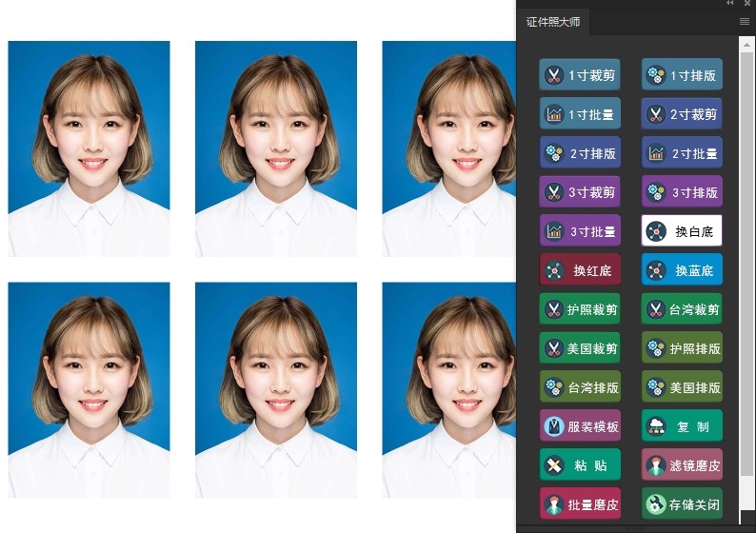Switch background with the 换白底 button
This screenshot has height=533, width=756.
[682, 231]
